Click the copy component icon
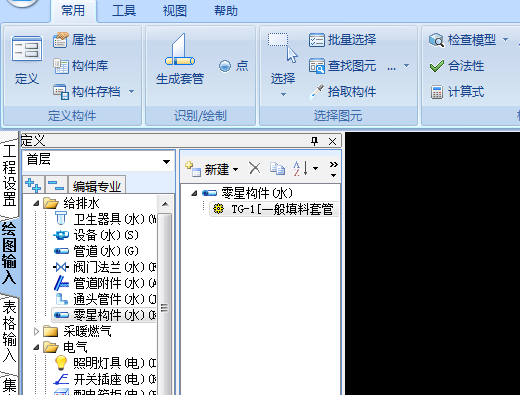 tap(277, 168)
